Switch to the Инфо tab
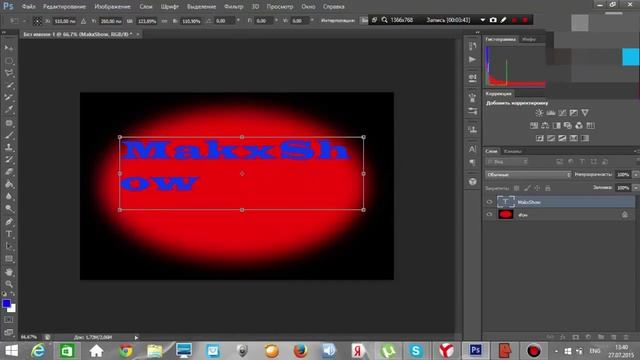This screenshot has width=640, height=360. click(x=529, y=40)
